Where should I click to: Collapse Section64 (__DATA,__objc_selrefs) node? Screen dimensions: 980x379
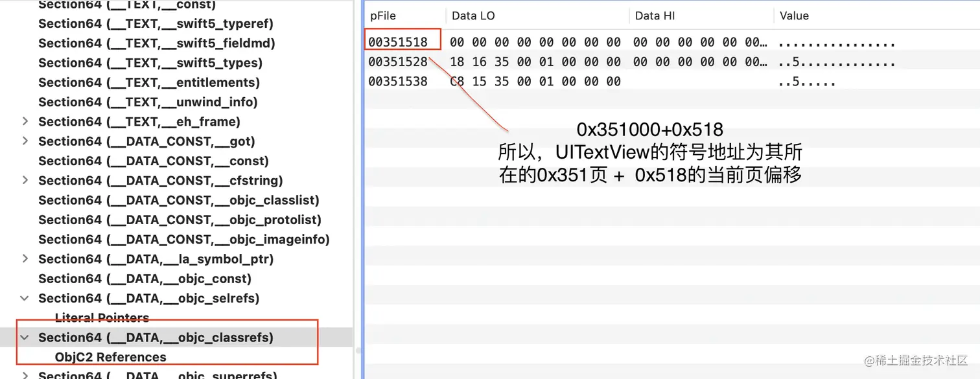[x=25, y=298]
